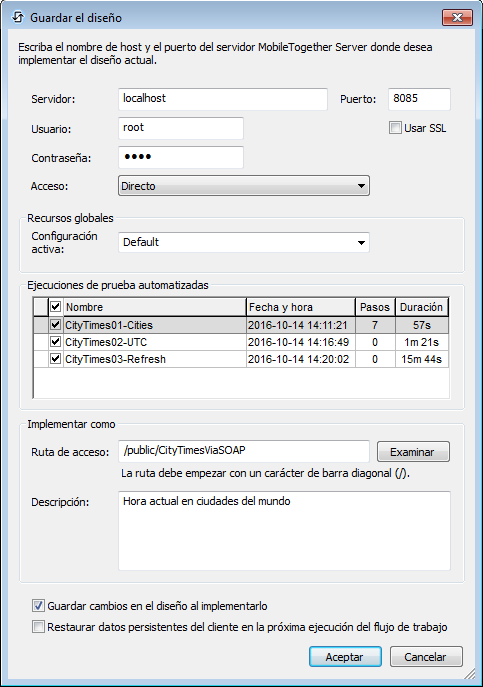Click the Puerto field with 8085
Image resolution: width=483 pixels, height=687 pixels.
[419, 99]
